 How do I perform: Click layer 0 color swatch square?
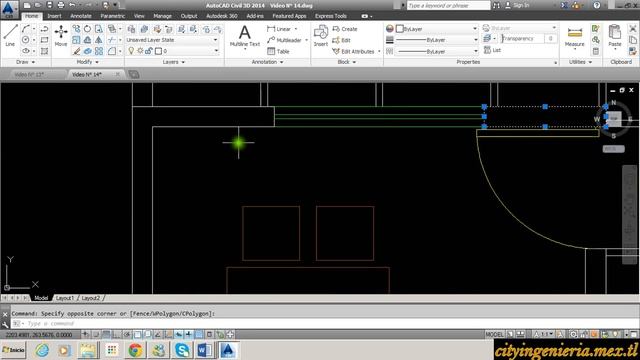(159, 51)
